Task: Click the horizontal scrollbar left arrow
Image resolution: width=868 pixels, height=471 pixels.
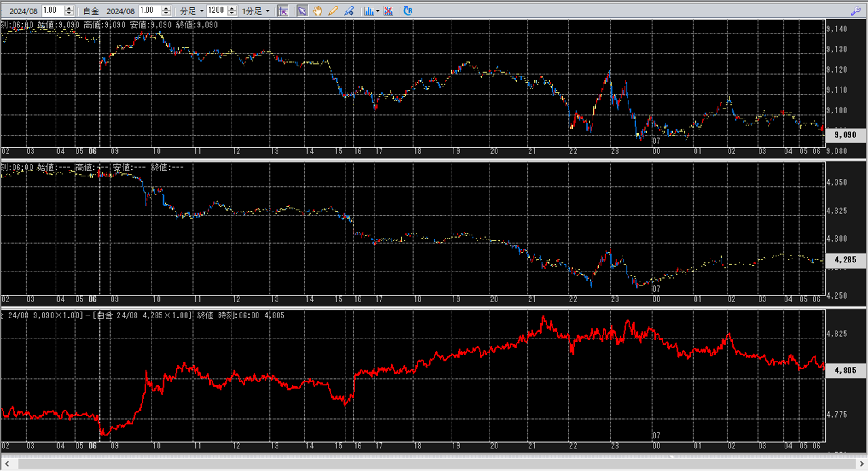Action: pos(7,464)
